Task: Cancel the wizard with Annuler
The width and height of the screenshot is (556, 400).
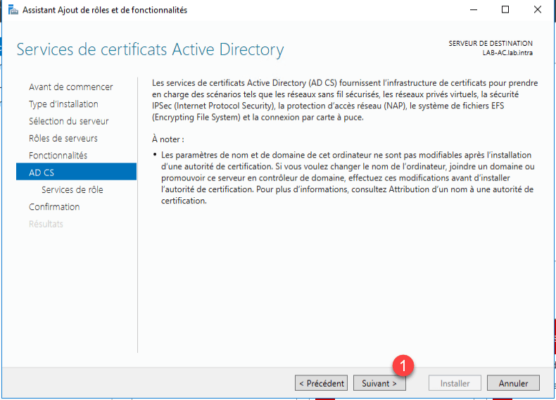Action: coord(513,383)
